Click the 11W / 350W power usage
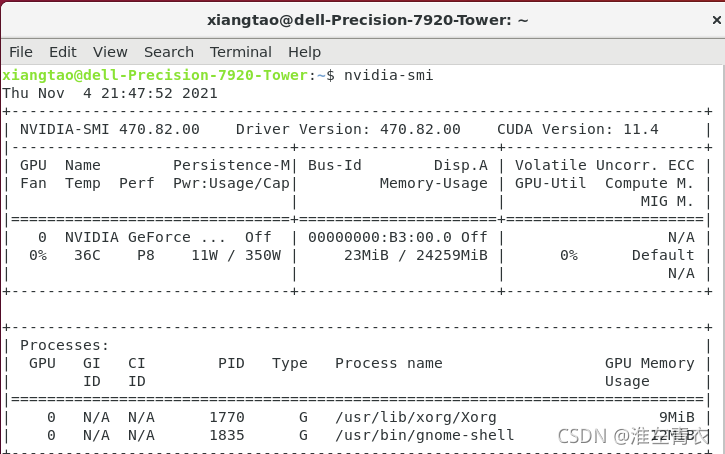The width and height of the screenshot is (725, 454). point(236,255)
